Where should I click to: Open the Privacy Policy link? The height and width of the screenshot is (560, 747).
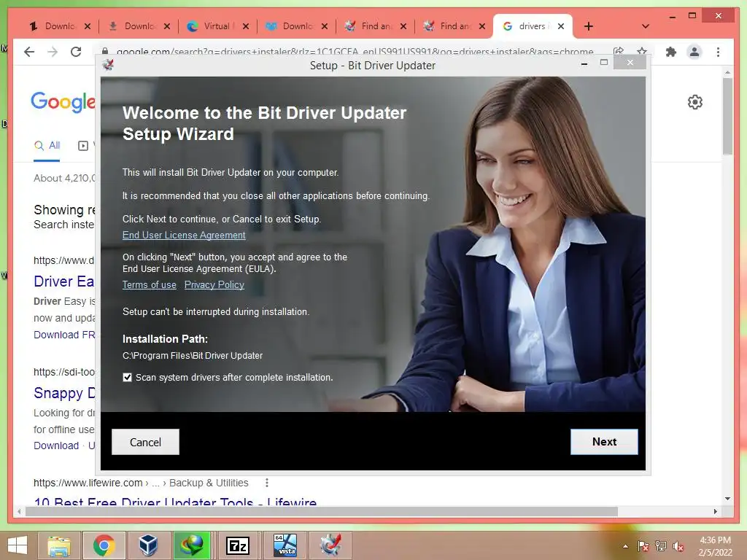214,285
